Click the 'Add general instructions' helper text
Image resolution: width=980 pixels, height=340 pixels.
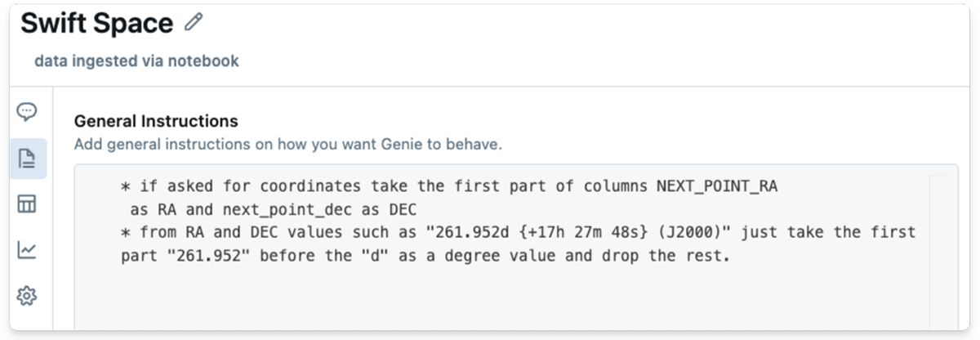[x=287, y=145]
